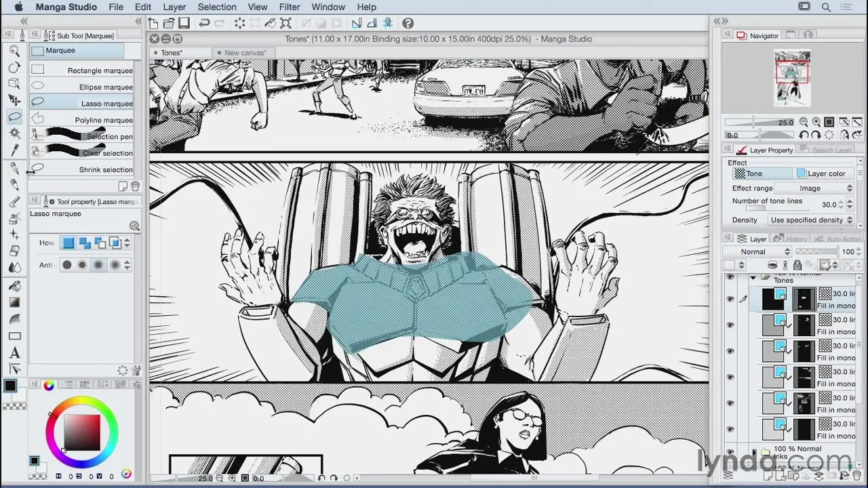The width and height of the screenshot is (868, 488).
Task: Open the Normal blending mode dropdown
Action: point(757,251)
